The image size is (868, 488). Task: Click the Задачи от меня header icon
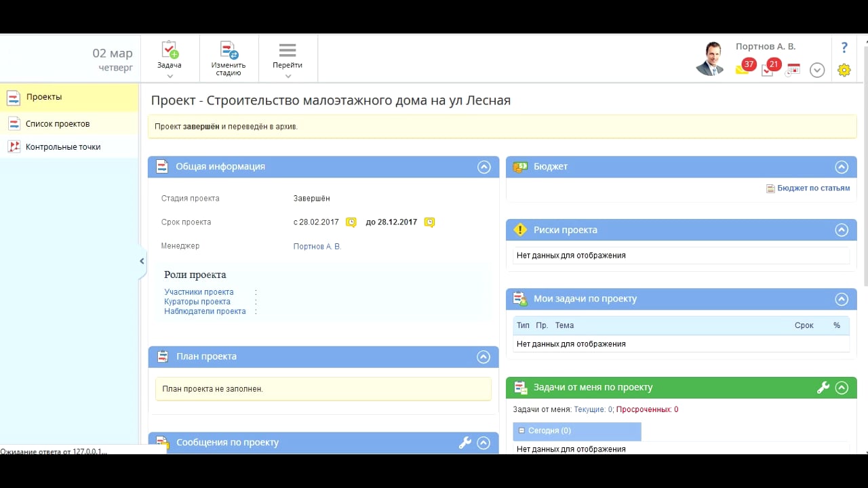521,388
